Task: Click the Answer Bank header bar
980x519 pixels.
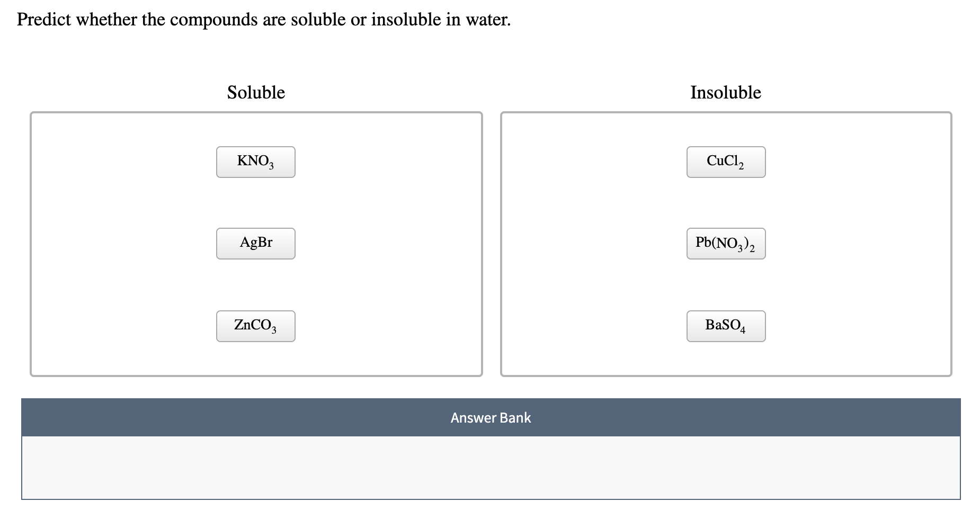Action: click(490, 418)
